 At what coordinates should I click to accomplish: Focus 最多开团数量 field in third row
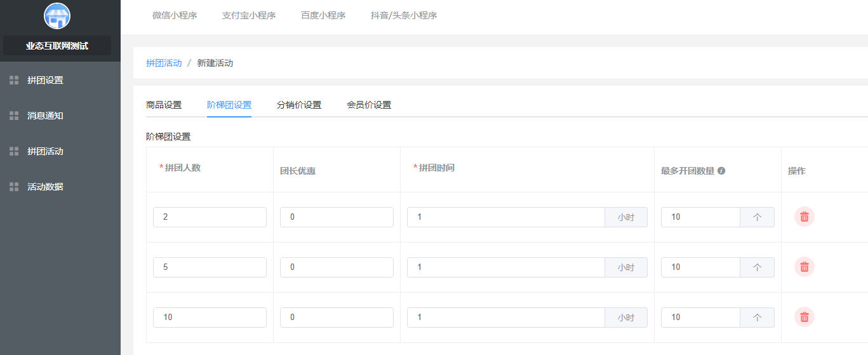[x=700, y=317]
